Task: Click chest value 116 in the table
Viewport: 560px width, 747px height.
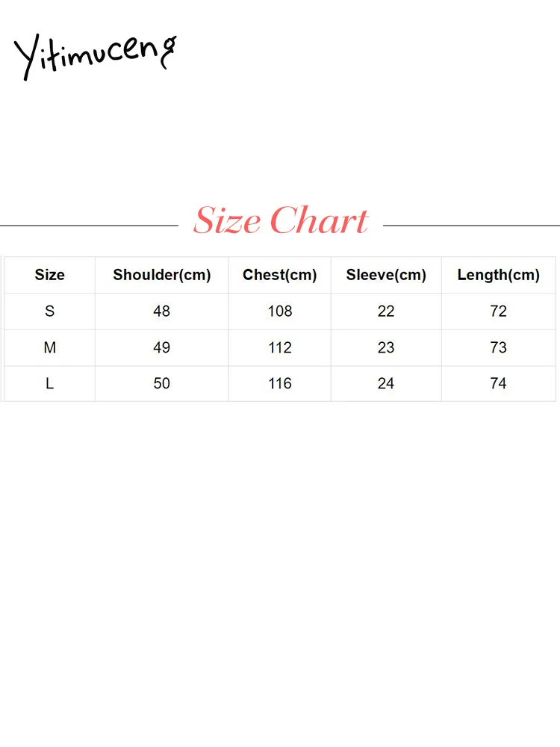Action: (x=280, y=383)
